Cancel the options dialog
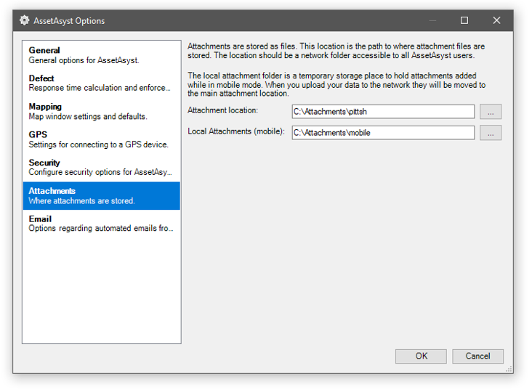The image size is (532, 392). (477, 356)
